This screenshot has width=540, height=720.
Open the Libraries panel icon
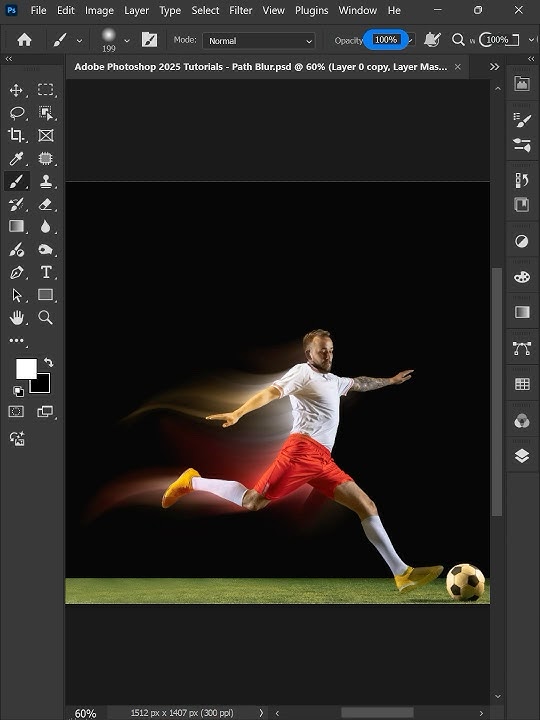tap(522, 83)
